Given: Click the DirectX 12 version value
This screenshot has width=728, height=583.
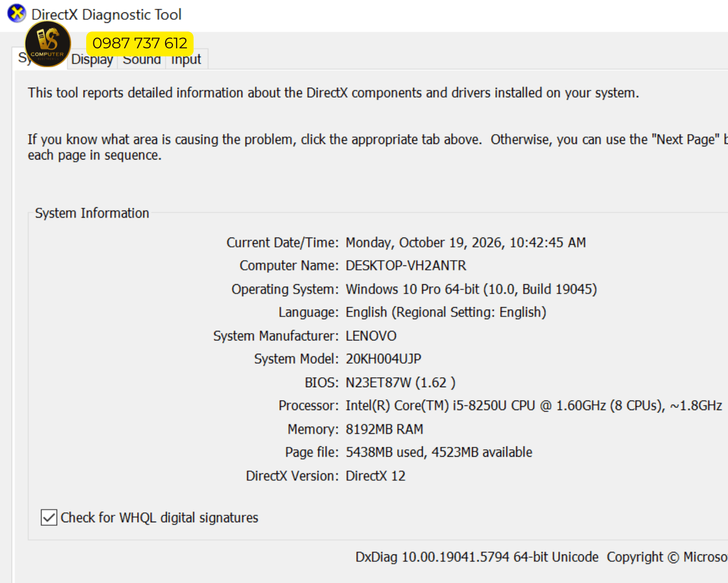Looking at the screenshot, I should point(376,476).
